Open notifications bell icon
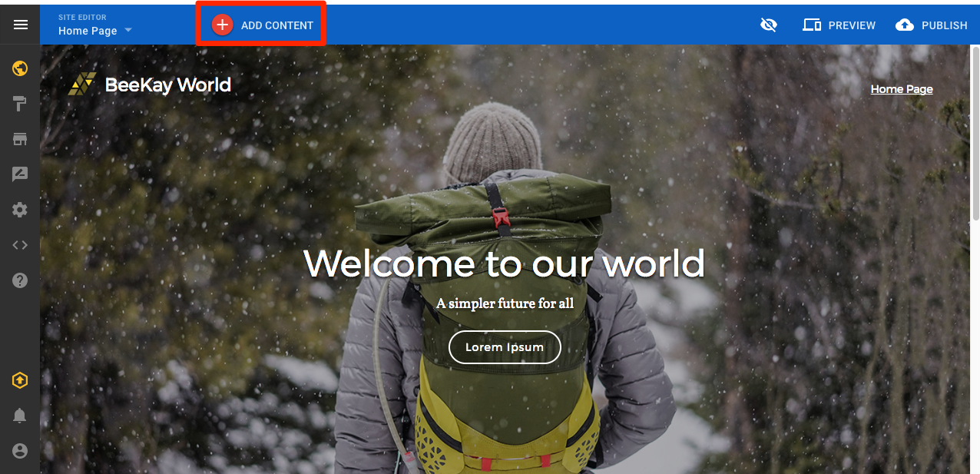Image resolution: width=980 pixels, height=474 pixels. (20, 416)
